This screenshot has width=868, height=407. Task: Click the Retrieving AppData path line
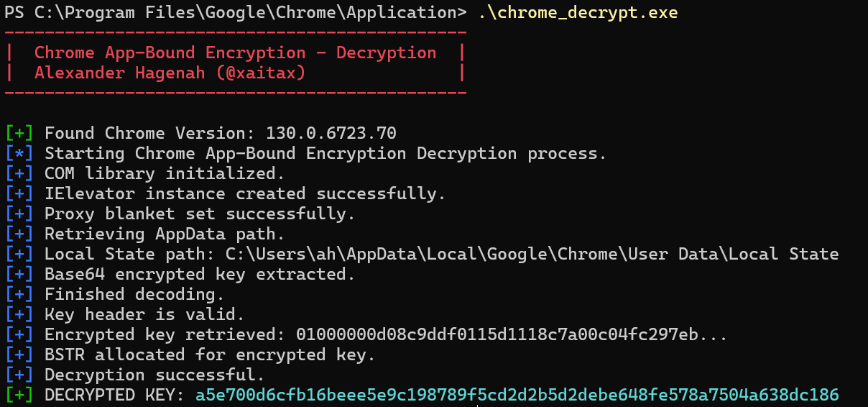(x=165, y=234)
